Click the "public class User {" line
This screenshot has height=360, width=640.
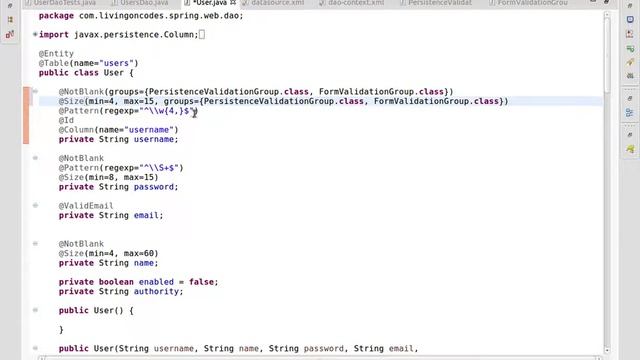(x=86, y=73)
